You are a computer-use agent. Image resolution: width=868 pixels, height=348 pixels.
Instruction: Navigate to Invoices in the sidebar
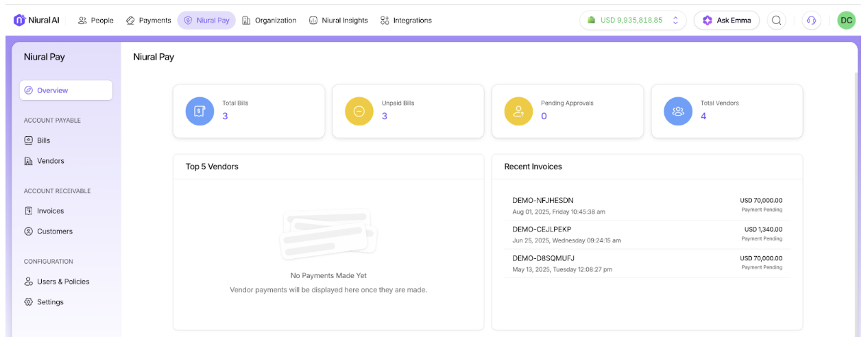point(50,211)
